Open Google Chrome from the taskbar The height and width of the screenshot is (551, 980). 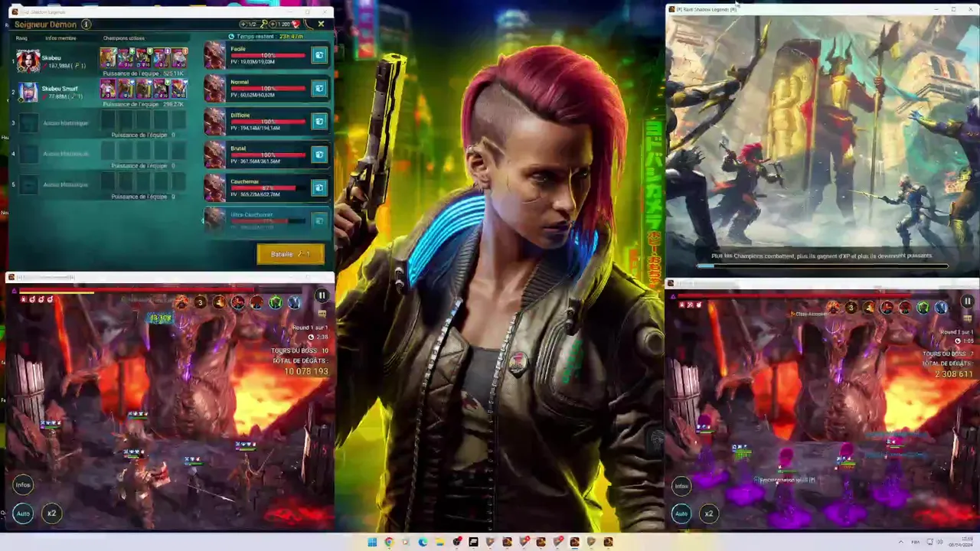point(389,542)
